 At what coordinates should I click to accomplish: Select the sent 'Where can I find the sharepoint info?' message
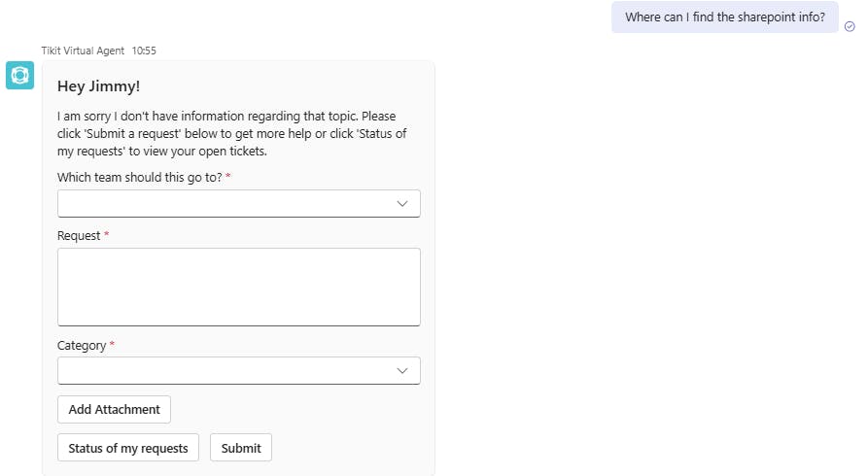pyautogui.click(x=724, y=17)
